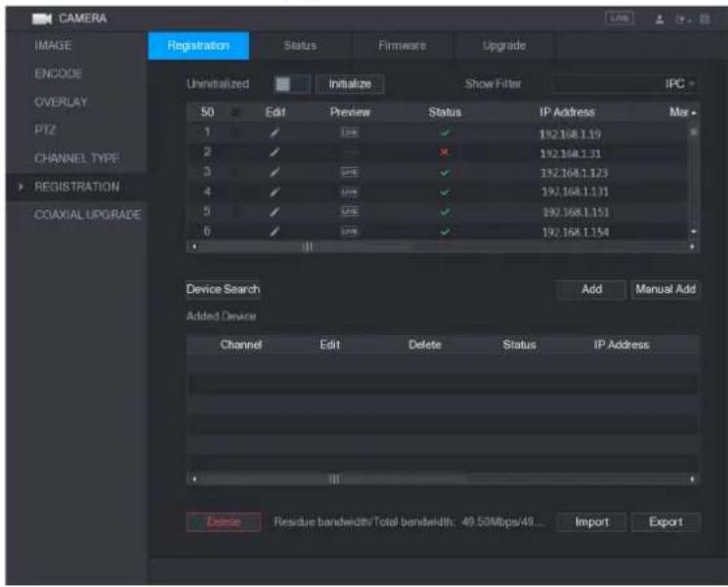Screen dimensions: 728x587
Task: Click Added Device scroll left arrow
Action: 194,479
